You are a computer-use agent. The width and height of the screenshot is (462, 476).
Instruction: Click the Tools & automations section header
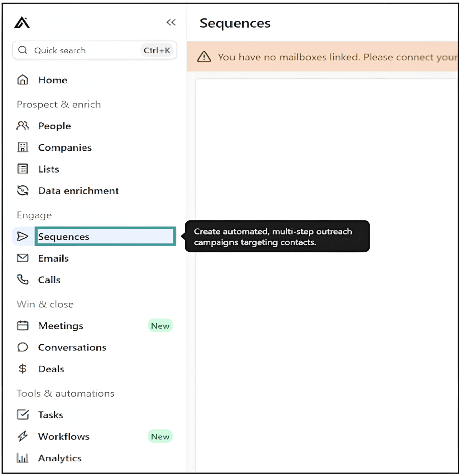click(x=66, y=393)
